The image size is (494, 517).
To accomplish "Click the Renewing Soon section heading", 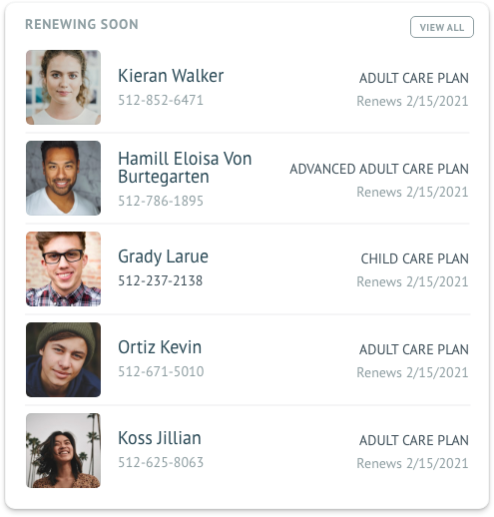I will click(82, 24).
